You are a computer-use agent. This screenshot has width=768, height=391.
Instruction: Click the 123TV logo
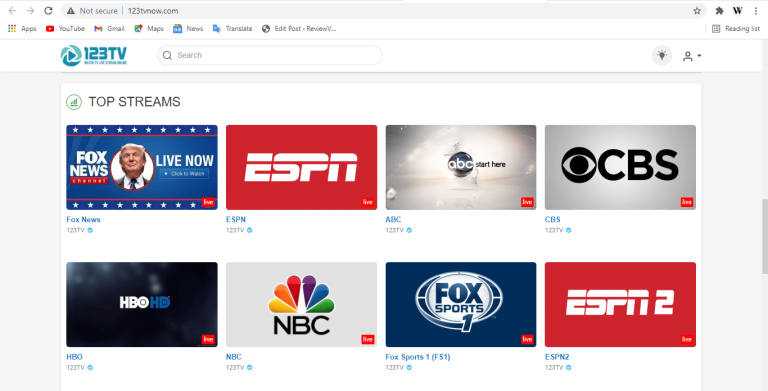[94, 55]
